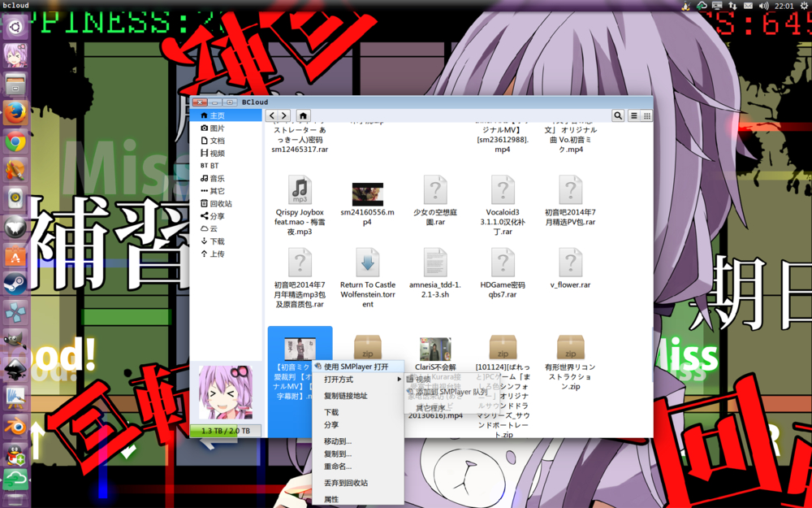Choose 复制到... copy to option
Viewport: 812px width, 508px height.
coord(358,454)
